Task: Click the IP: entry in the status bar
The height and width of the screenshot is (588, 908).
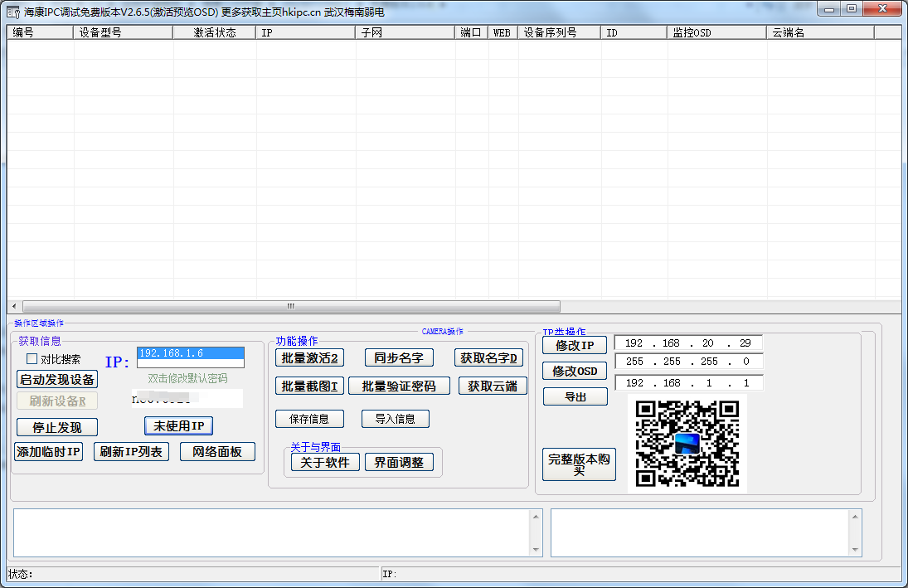Action: point(389,574)
